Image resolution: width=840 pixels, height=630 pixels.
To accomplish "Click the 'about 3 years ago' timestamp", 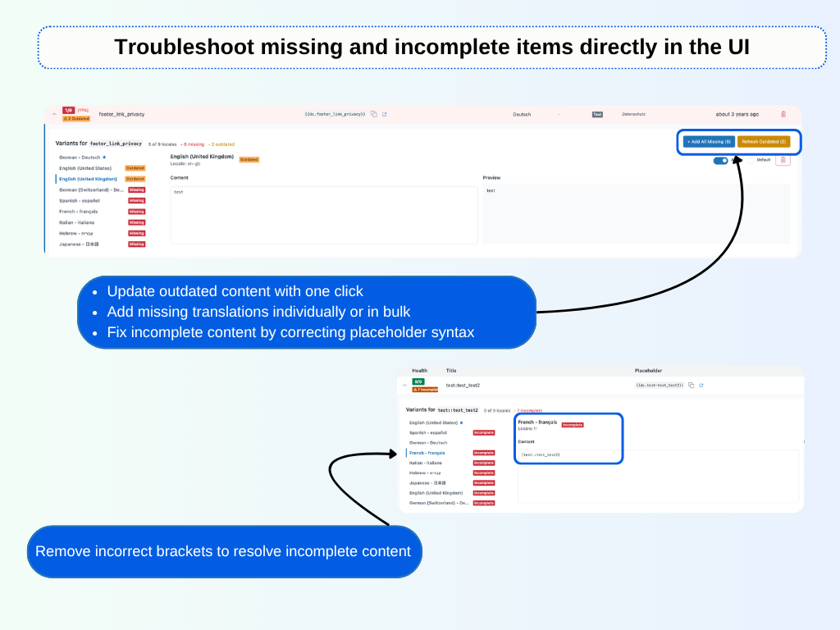I will click(737, 114).
